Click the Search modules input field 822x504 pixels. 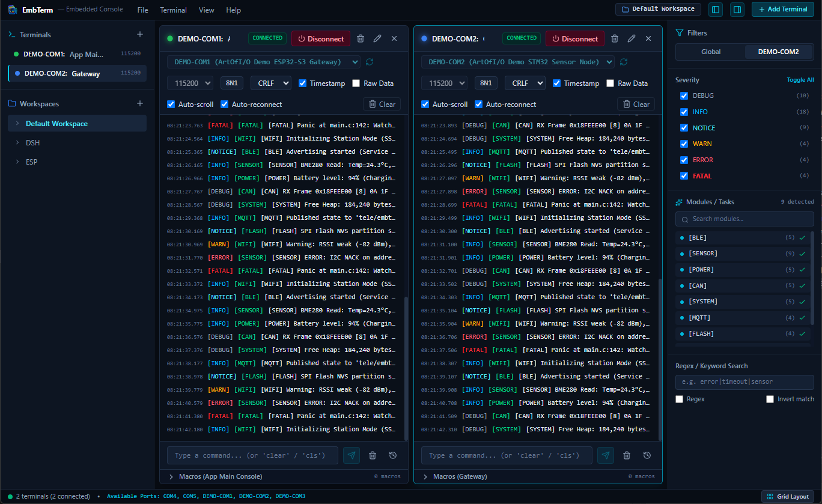(x=744, y=219)
